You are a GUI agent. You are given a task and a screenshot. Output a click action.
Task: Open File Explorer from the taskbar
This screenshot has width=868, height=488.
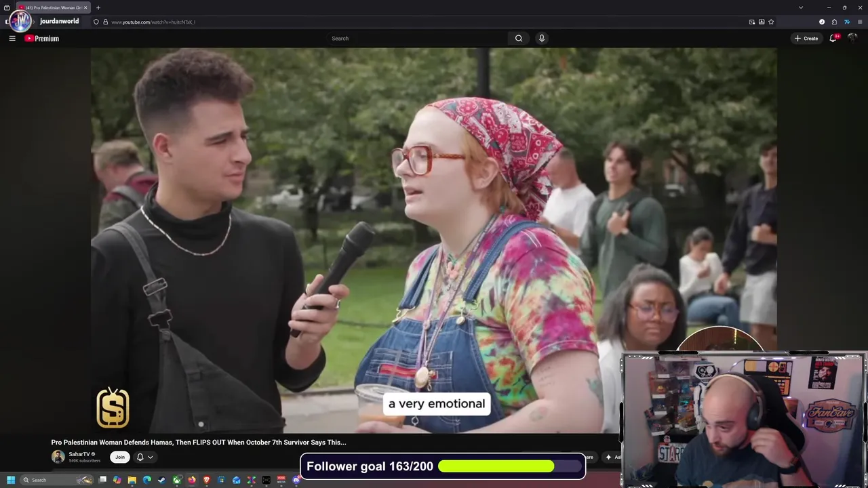132,480
